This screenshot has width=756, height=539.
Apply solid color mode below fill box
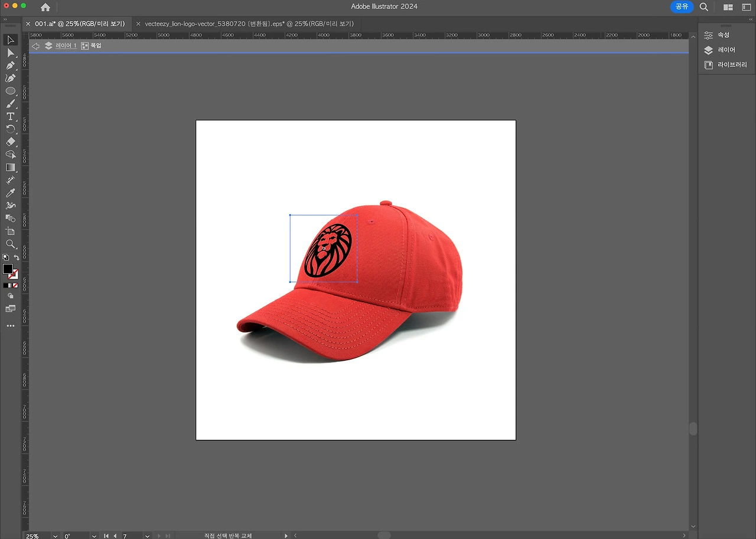tap(5, 286)
